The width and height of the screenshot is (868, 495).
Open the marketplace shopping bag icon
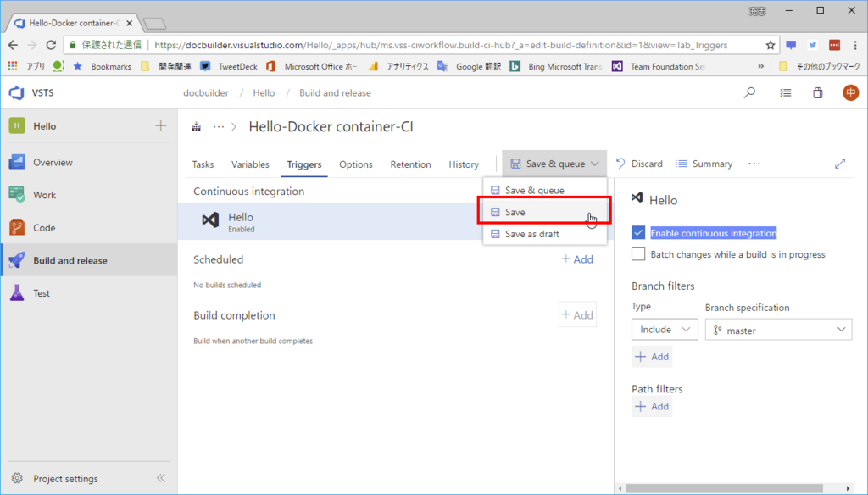click(818, 92)
